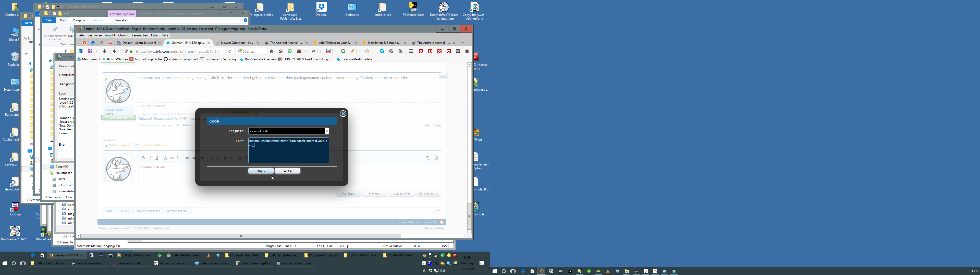Collapse the Explorer ribbon chevron

click(x=240, y=20)
